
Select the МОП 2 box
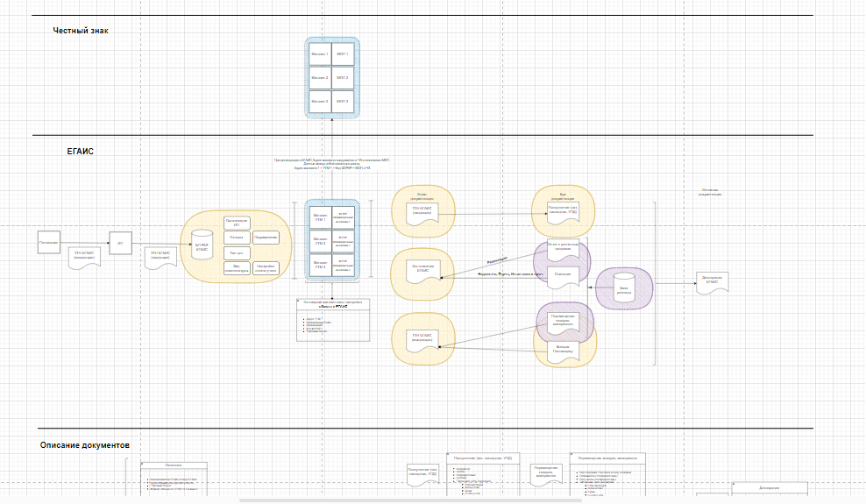pyautogui.click(x=343, y=78)
